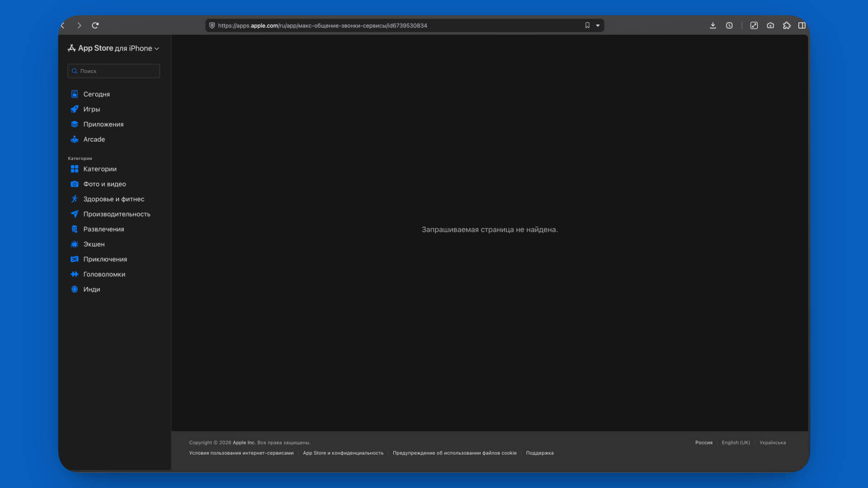868x488 pixels.
Task: Click the Arcade joystick icon
Action: click(75, 139)
